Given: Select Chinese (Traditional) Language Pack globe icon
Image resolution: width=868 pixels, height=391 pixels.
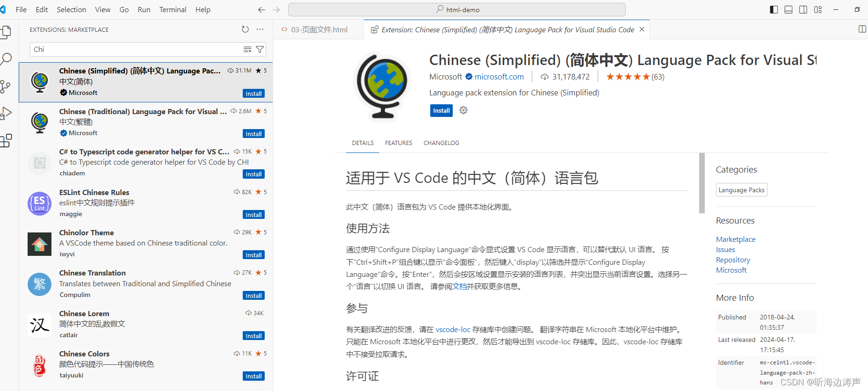Looking at the screenshot, I should coord(40,123).
